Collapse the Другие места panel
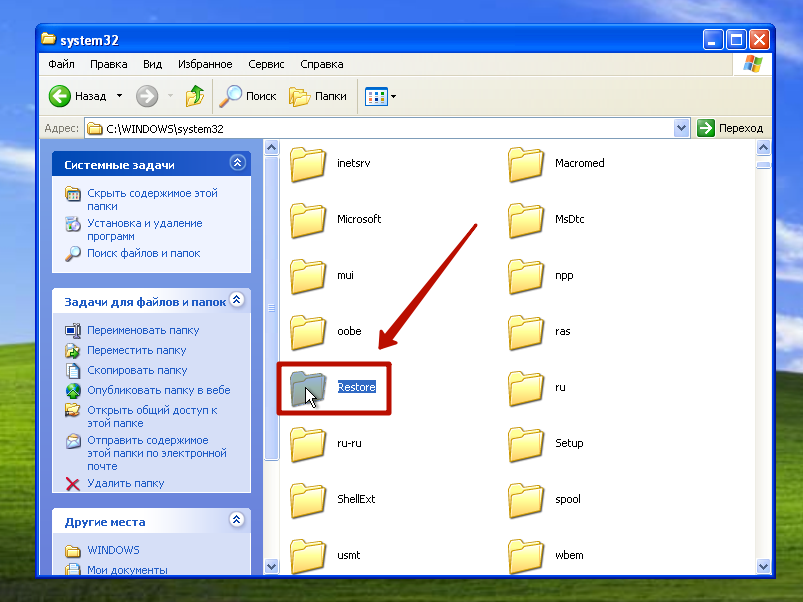Screen dimensions: 803x602 coord(237,520)
